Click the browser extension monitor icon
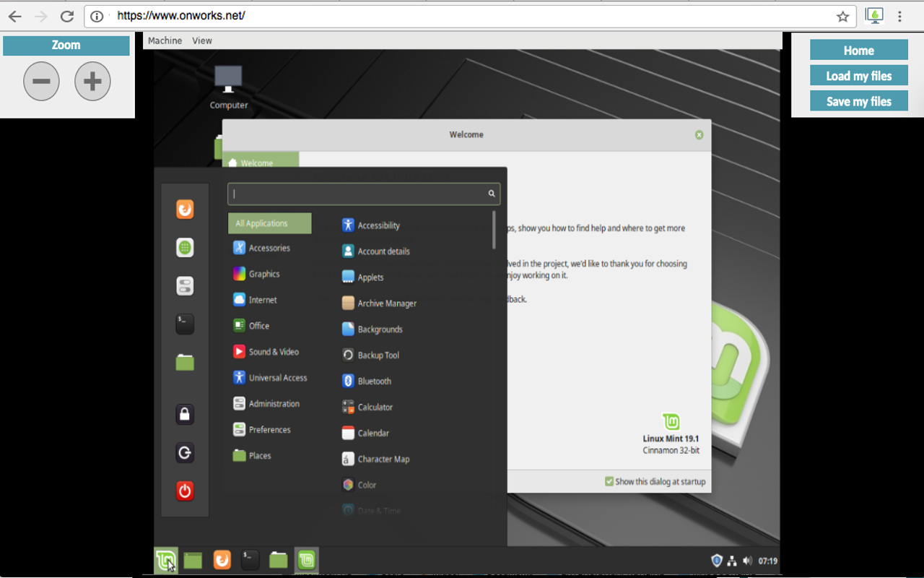The image size is (924, 578). 874,16
